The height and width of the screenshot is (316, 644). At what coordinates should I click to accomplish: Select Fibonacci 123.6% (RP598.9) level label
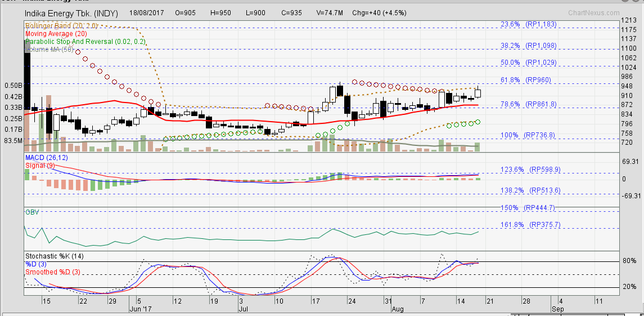pyautogui.click(x=530, y=170)
